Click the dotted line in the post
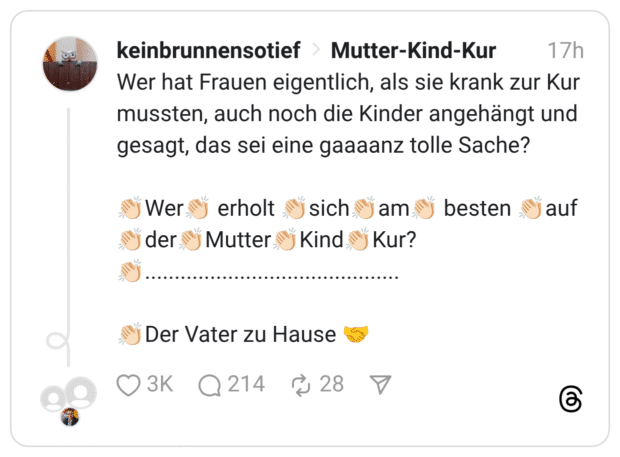 click(272, 272)
